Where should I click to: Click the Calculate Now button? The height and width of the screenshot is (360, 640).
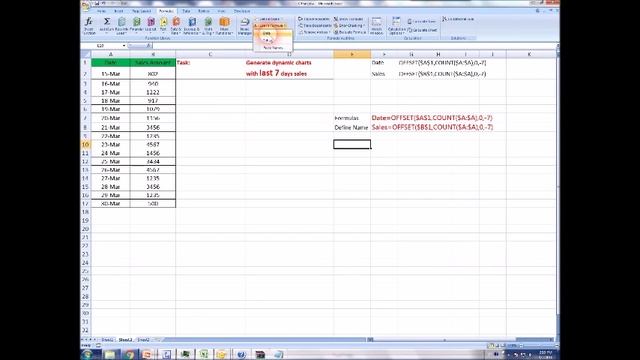(422, 21)
